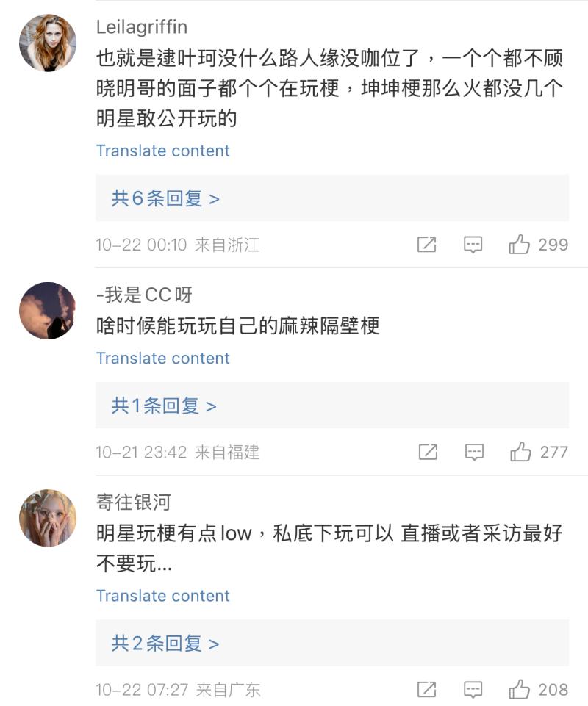Translate Leilagriffin's comment content
The height and width of the screenshot is (706, 588).
[162, 151]
